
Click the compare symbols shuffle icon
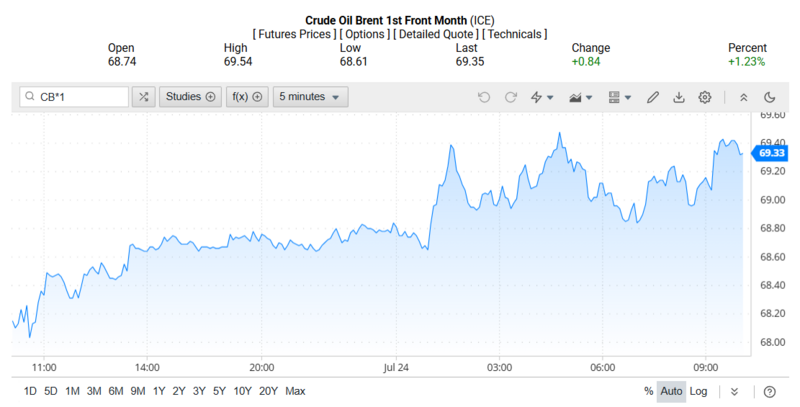[x=144, y=97]
